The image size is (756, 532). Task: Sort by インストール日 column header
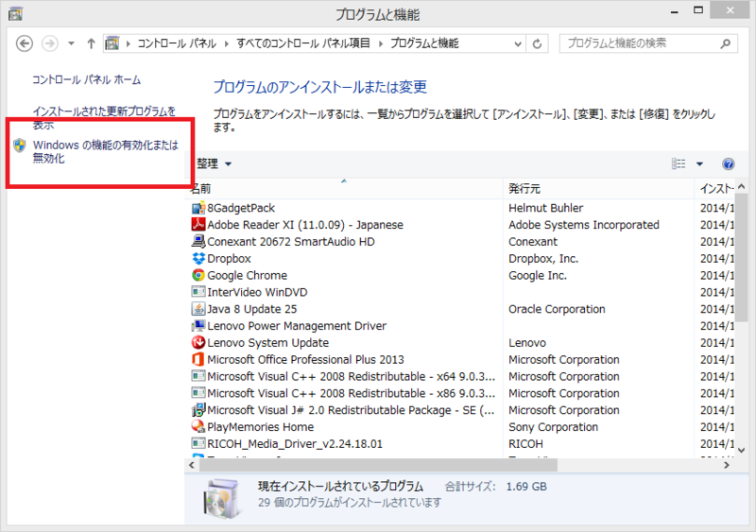click(715, 189)
